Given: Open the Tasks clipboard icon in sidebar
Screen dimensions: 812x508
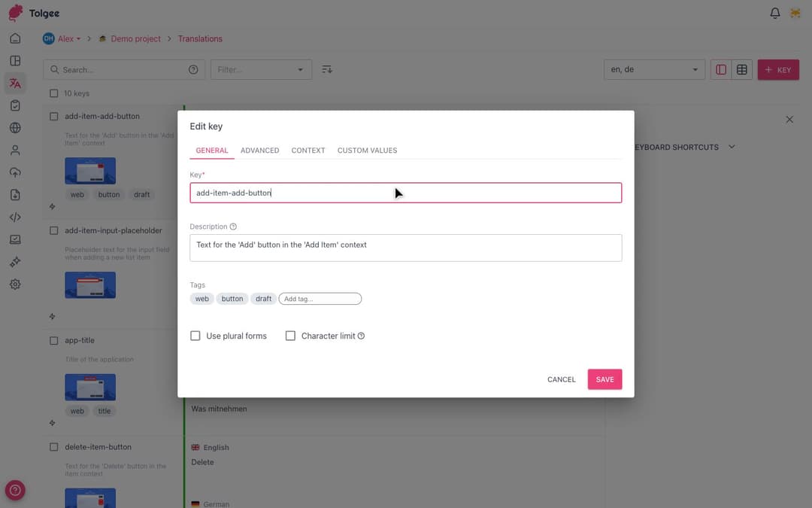Looking at the screenshot, I should tap(15, 105).
